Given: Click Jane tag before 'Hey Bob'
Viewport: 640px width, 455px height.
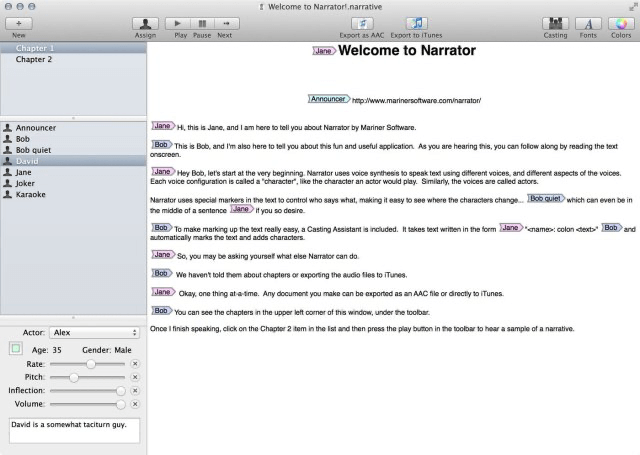Looking at the screenshot, I should coord(163,172).
